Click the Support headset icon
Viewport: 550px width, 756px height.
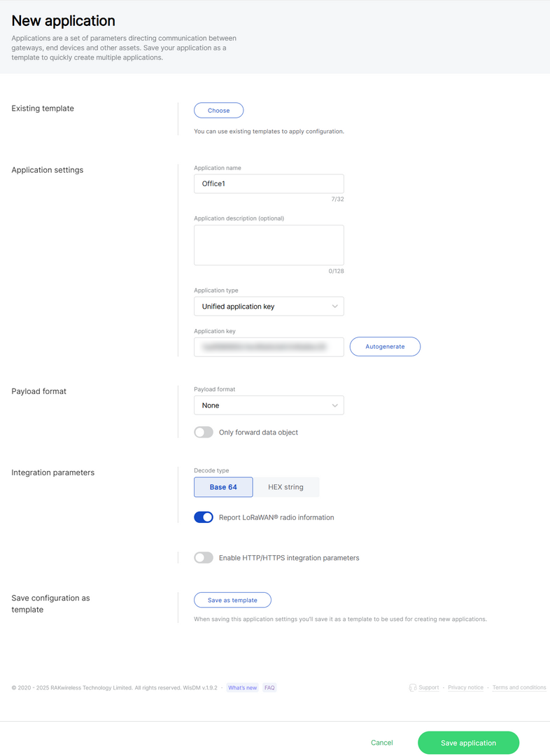[x=414, y=687]
